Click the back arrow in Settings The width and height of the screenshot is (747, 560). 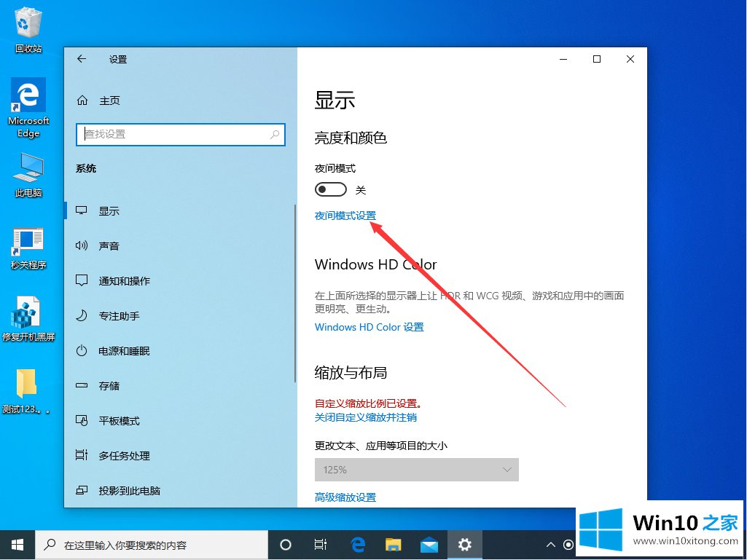82,59
